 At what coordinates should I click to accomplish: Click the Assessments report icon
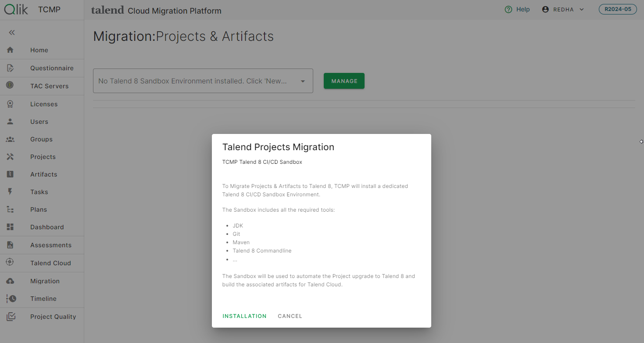point(10,245)
